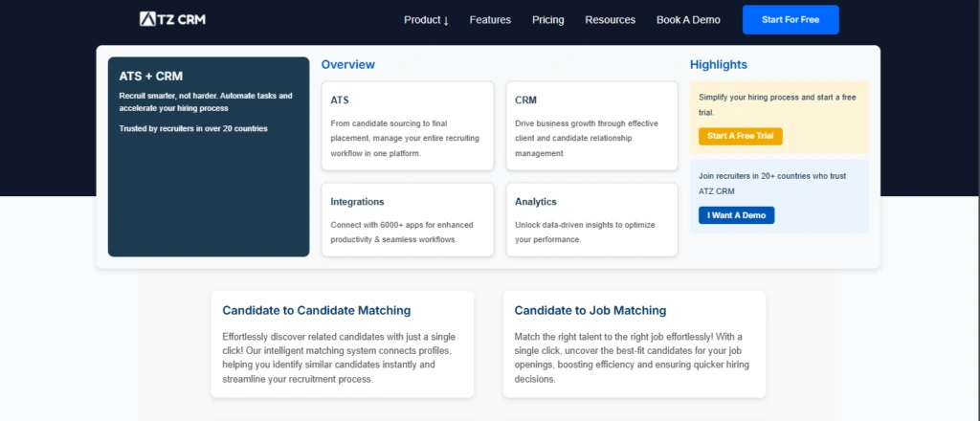The width and height of the screenshot is (980, 421).
Task: Click 'Drive business growth' CRM description
Action: click(587, 138)
